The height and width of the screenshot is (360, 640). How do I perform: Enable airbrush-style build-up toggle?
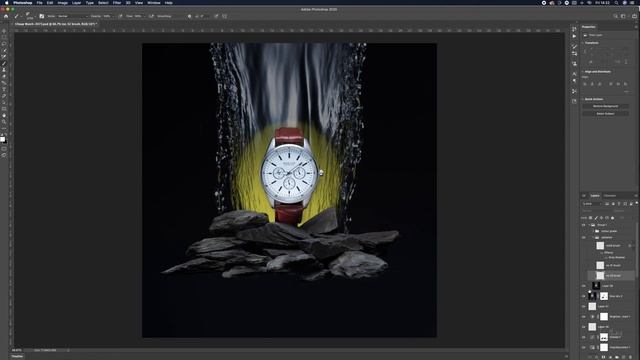[151, 16]
